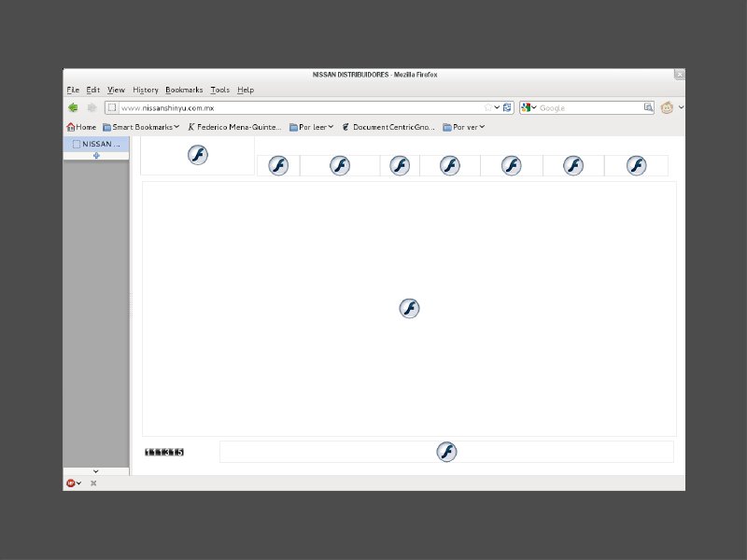Click the monkey icon at the toolbar's right end
747x560 pixels.
coord(667,107)
